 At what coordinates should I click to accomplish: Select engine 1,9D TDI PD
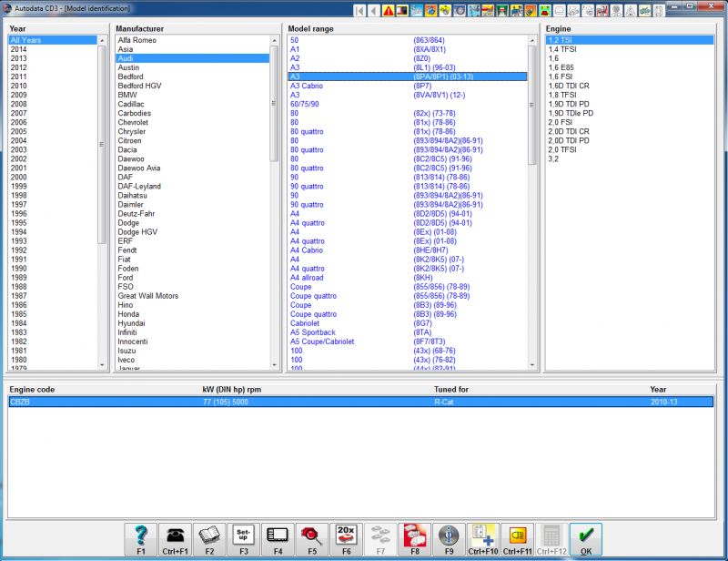(x=630, y=104)
